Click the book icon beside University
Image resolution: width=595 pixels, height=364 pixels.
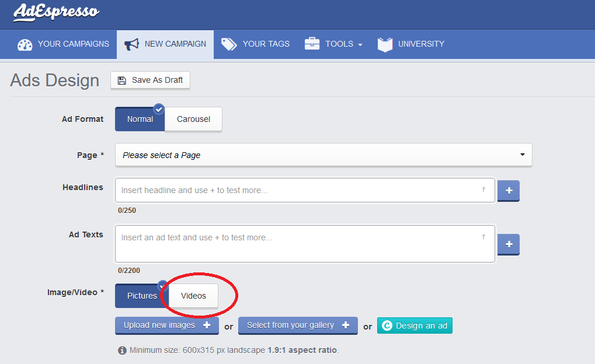click(x=385, y=44)
